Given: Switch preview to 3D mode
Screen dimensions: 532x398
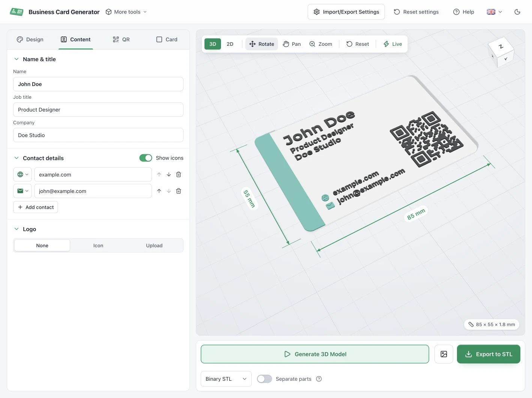Looking at the screenshot, I should [x=213, y=44].
